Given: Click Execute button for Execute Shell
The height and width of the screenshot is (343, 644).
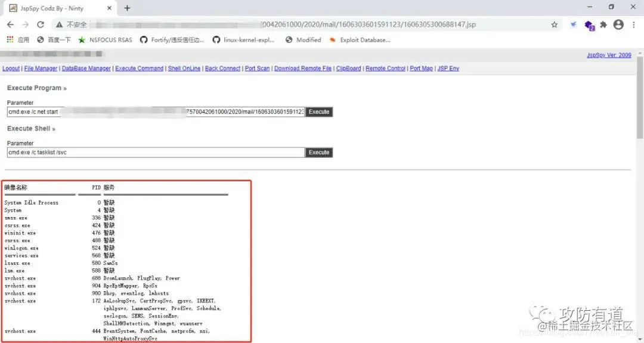Looking at the screenshot, I should coord(318,152).
